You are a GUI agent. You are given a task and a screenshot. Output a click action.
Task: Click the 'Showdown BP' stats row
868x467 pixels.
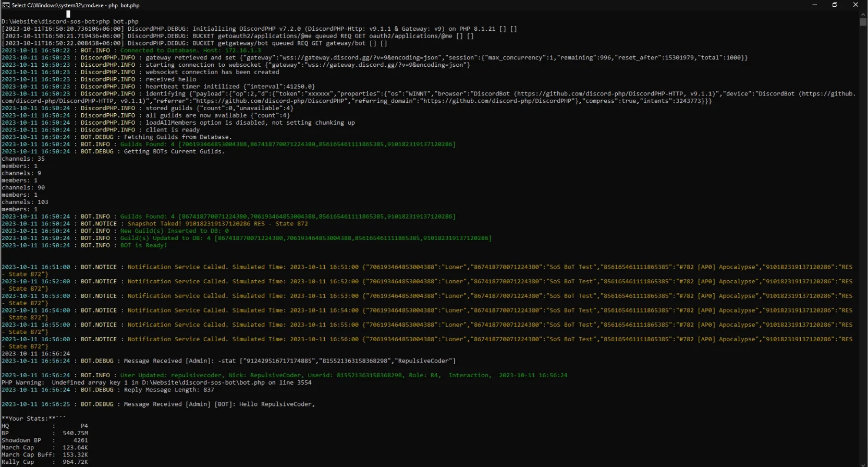[x=44, y=440]
